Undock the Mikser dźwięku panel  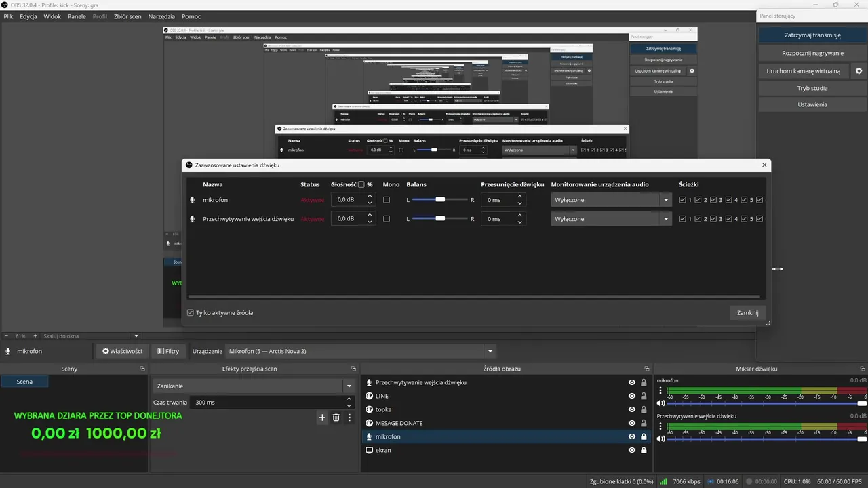coord(861,369)
